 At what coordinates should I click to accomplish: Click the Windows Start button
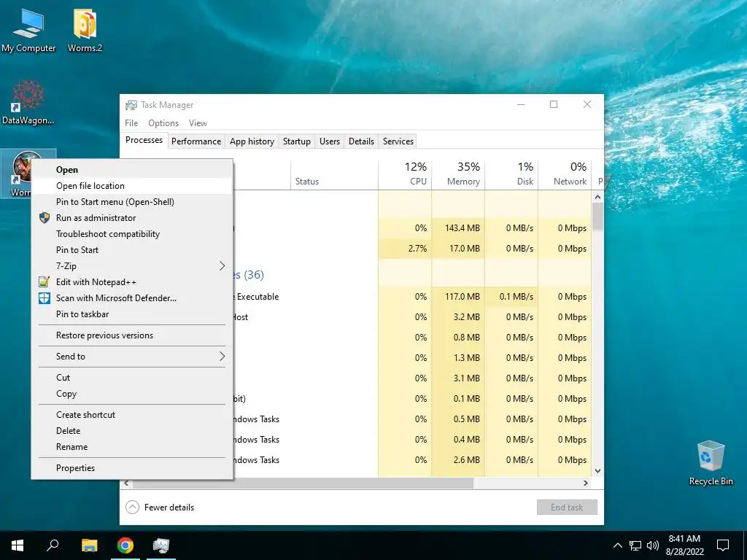[18, 545]
